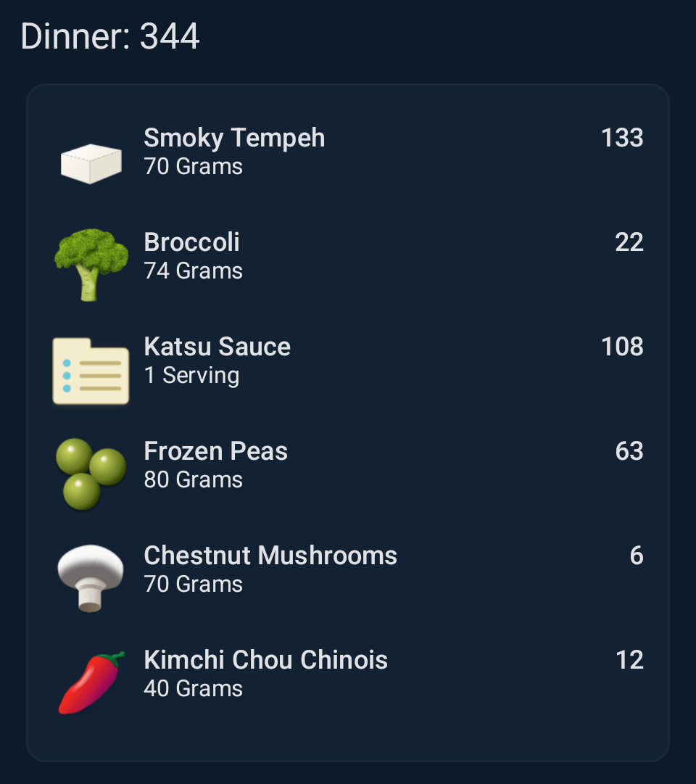This screenshot has height=784, width=696.
Task: Tap the 74 Grams amount under Broccoli
Action: [193, 271]
